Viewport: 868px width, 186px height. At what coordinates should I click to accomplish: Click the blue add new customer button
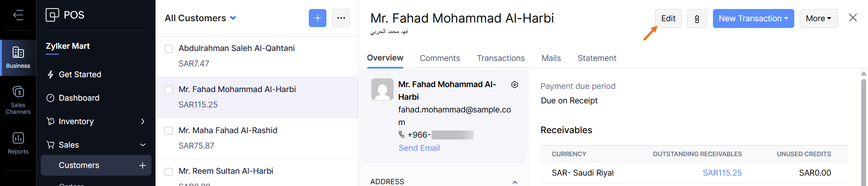[317, 18]
